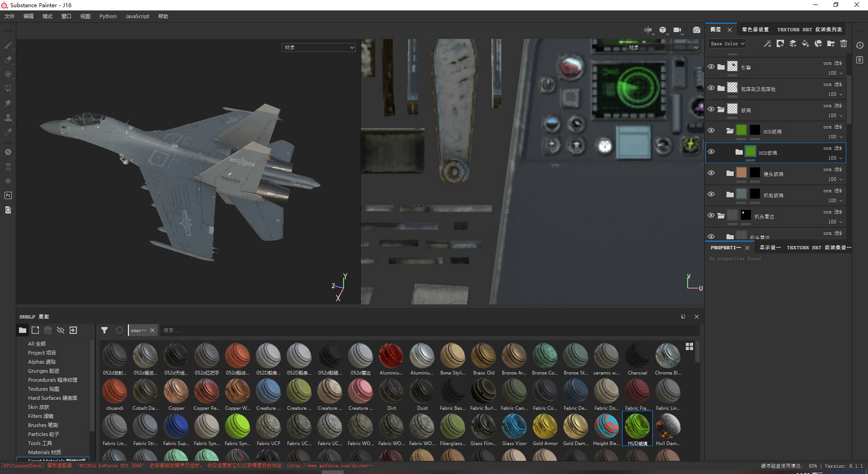Toggle visibility of first HUD玻璃 folder
The height and width of the screenshot is (474, 868).
point(711,130)
